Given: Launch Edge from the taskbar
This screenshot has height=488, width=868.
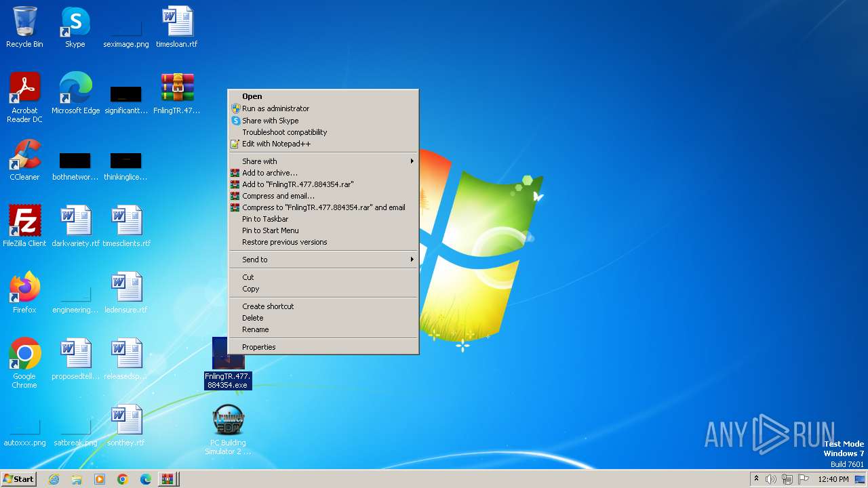Looking at the screenshot, I should pos(146,479).
